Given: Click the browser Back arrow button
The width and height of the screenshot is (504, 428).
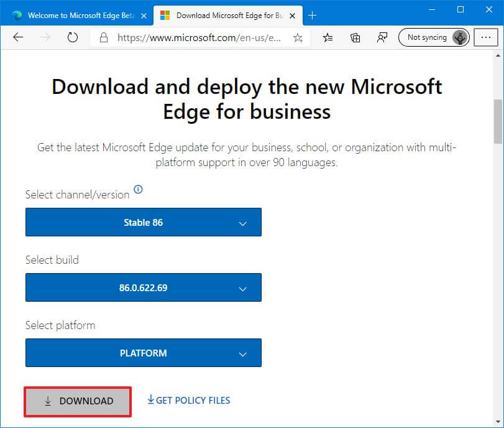Looking at the screenshot, I should pyautogui.click(x=18, y=37).
